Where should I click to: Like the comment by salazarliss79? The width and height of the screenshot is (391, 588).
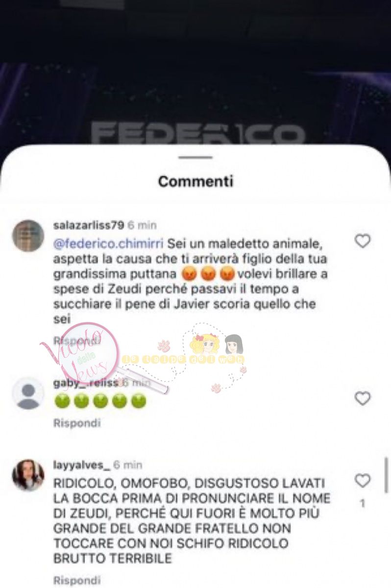[x=362, y=241]
